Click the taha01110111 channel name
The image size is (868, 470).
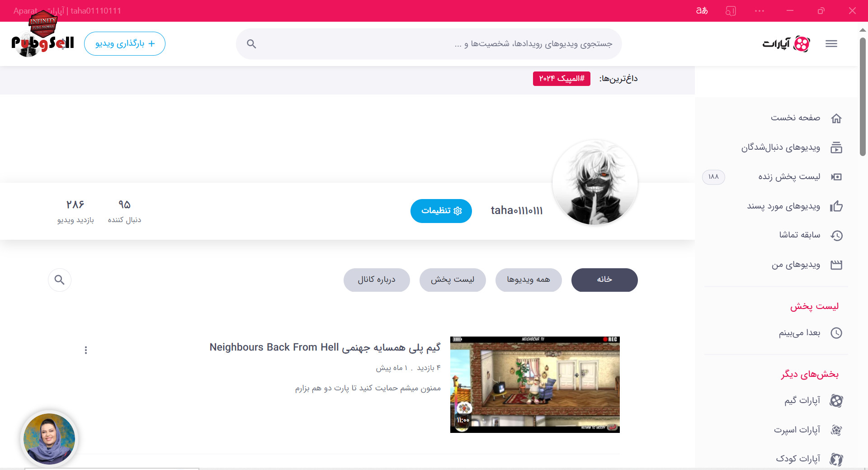[x=517, y=211]
